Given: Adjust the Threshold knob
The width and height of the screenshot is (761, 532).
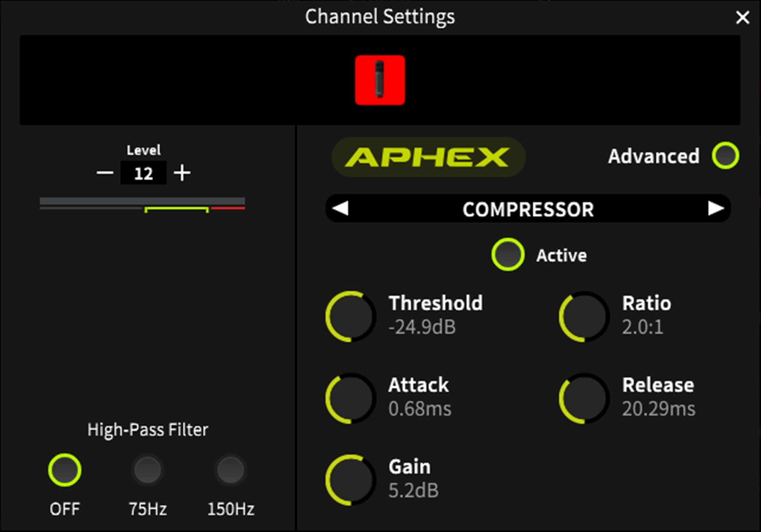Looking at the screenshot, I should tap(351, 317).
